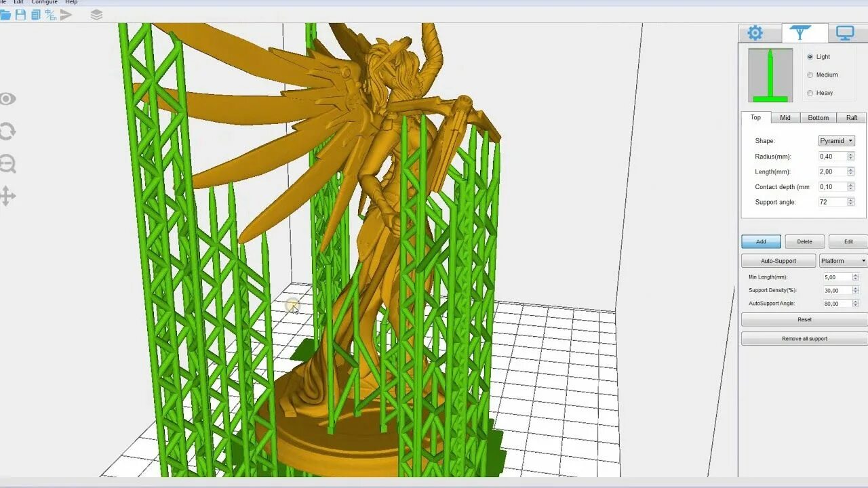Click the AutoSupport Angle value field

837,304
